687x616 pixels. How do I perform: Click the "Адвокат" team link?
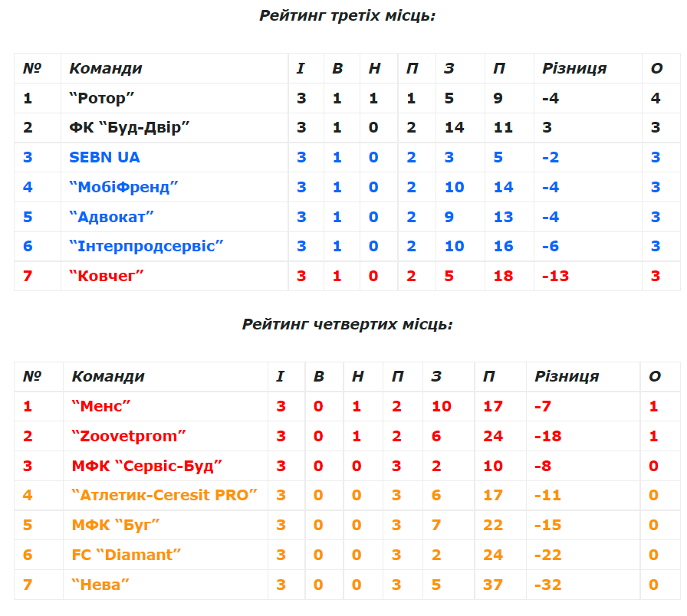112,217
